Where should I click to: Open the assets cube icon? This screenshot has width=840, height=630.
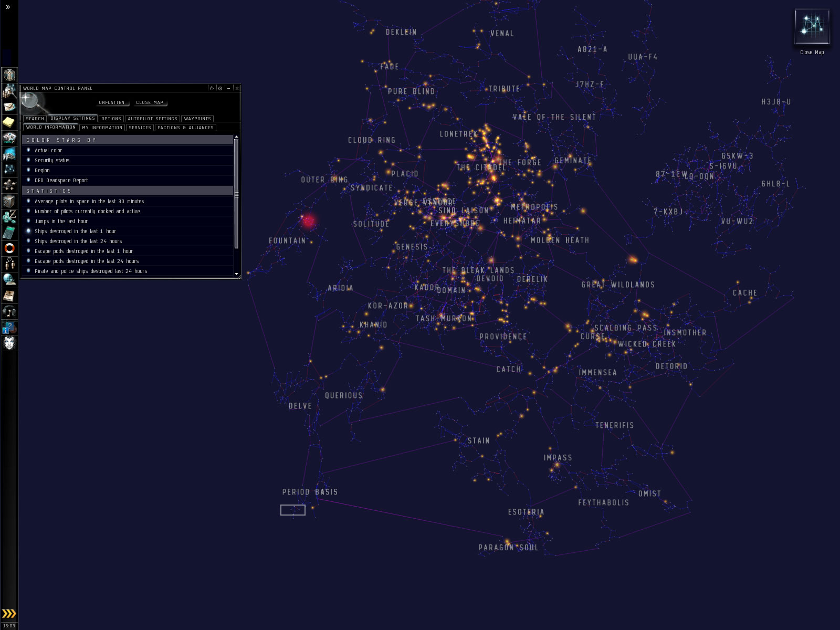pyautogui.click(x=9, y=201)
